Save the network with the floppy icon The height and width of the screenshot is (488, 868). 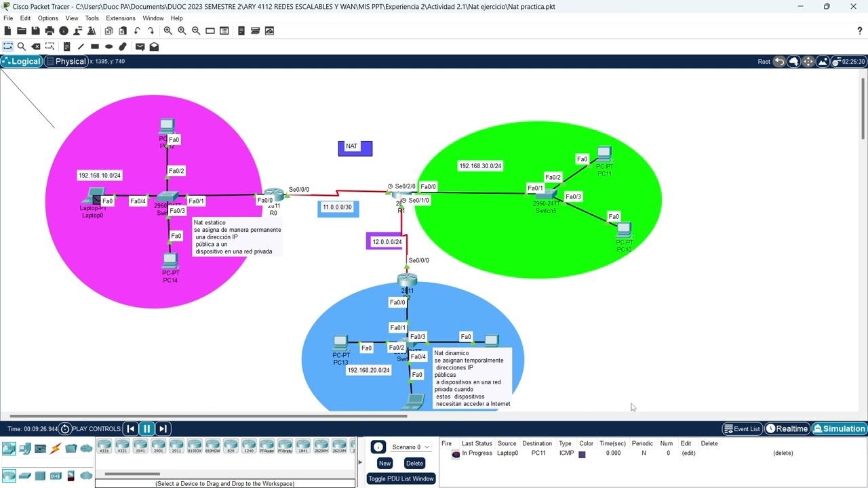pos(35,30)
